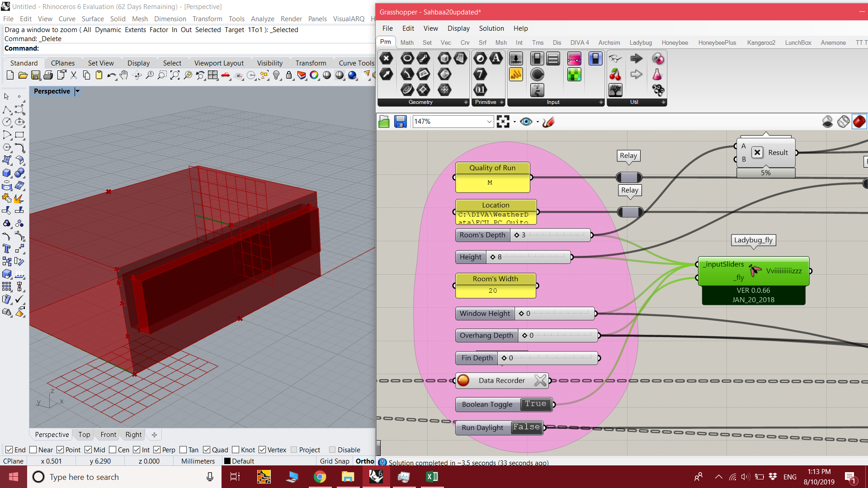Viewport: 868px width, 488px height.
Task: Click the Print icon in Rhino toolbar
Action: [x=48, y=75]
